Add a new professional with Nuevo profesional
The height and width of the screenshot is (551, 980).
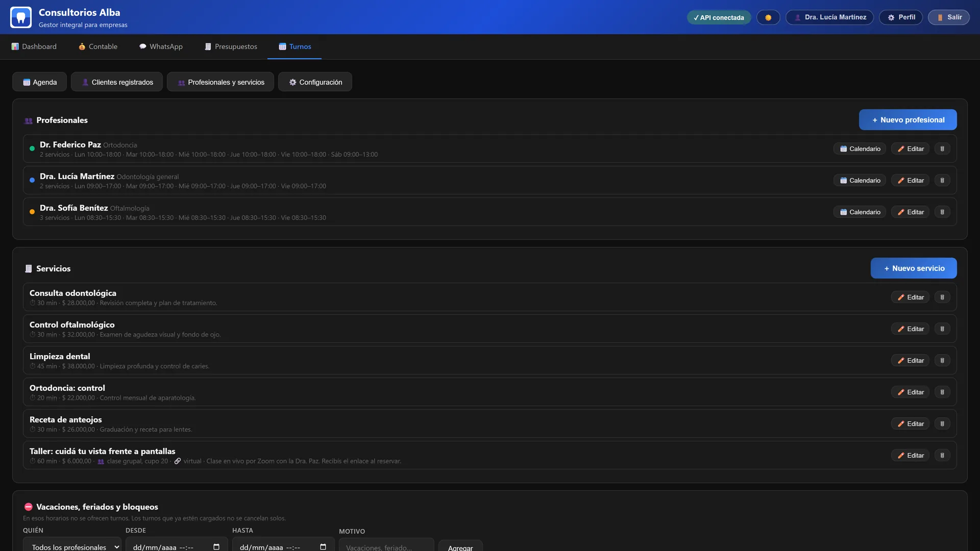(908, 120)
